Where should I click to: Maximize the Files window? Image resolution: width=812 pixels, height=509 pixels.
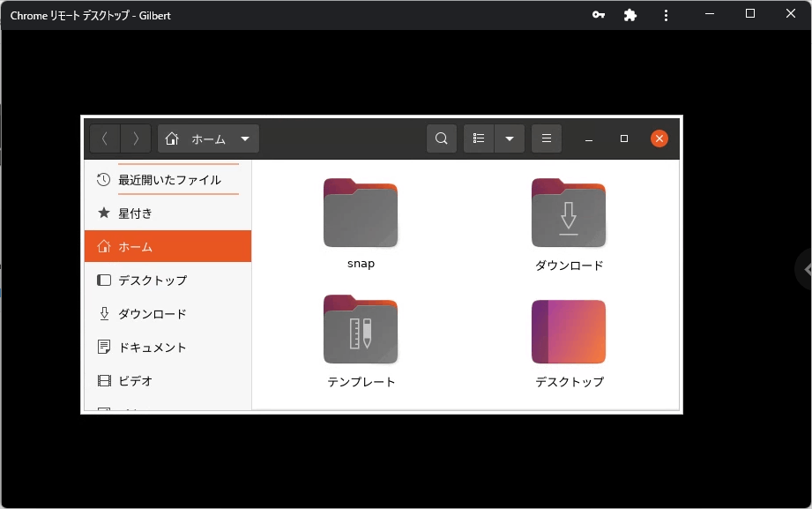[624, 138]
